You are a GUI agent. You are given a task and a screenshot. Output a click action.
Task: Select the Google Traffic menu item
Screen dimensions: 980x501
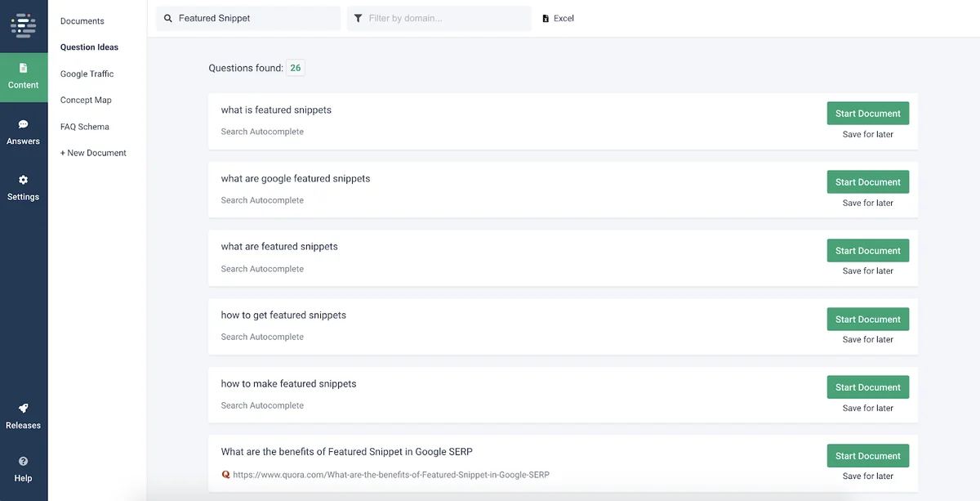tap(87, 74)
